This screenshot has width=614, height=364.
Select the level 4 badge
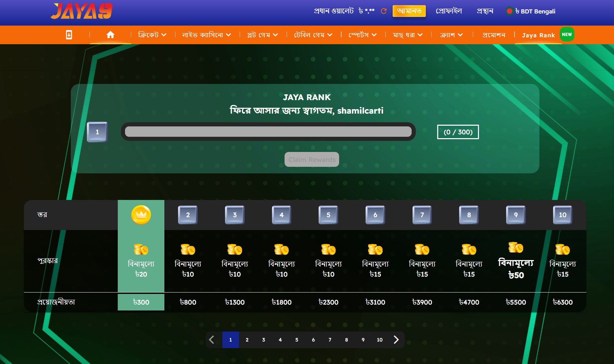281,215
